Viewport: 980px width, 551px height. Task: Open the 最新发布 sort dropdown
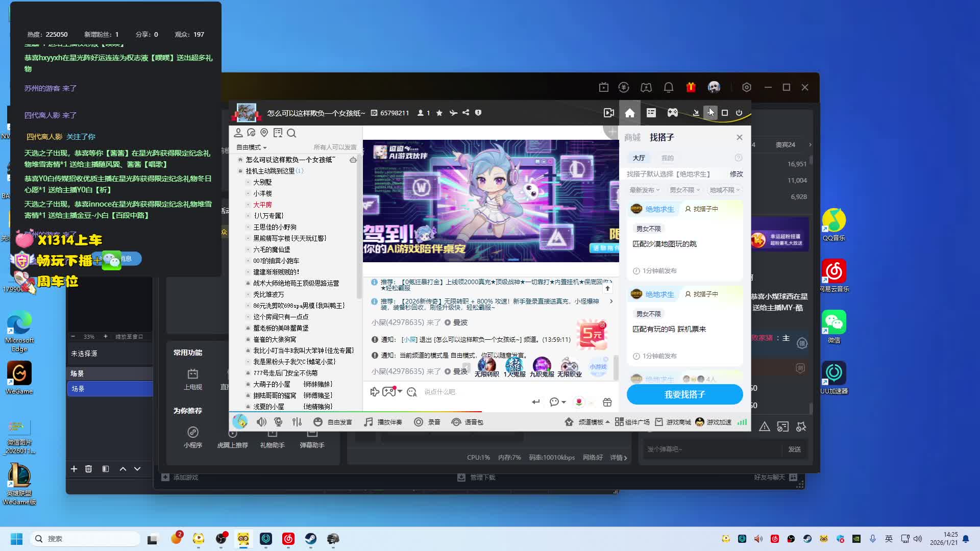tap(644, 190)
